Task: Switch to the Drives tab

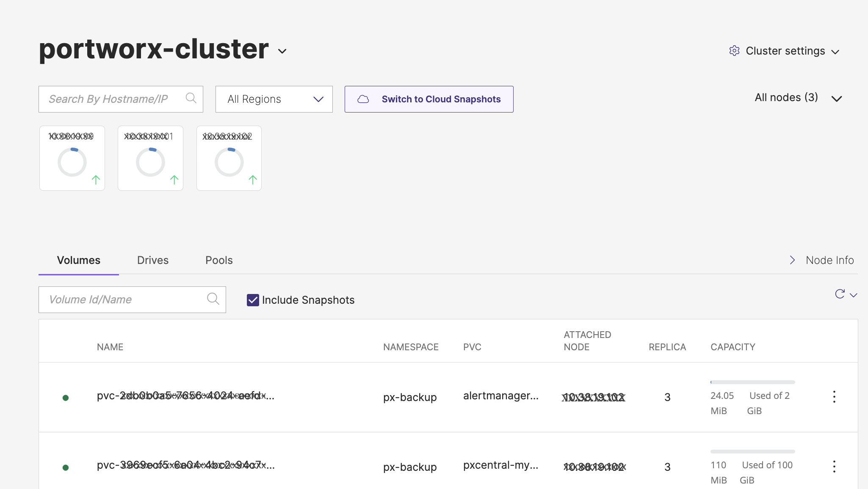Action: pyautogui.click(x=153, y=260)
